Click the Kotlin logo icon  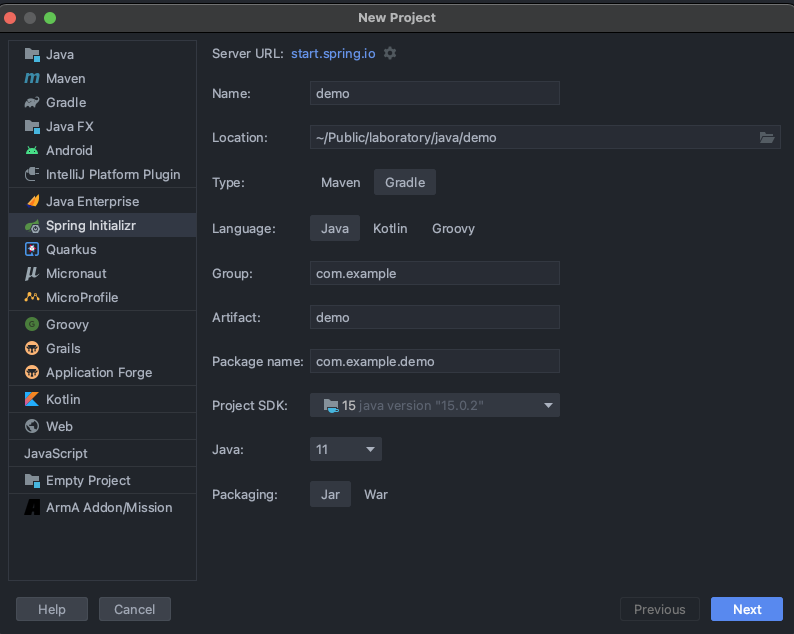[x=32, y=400]
